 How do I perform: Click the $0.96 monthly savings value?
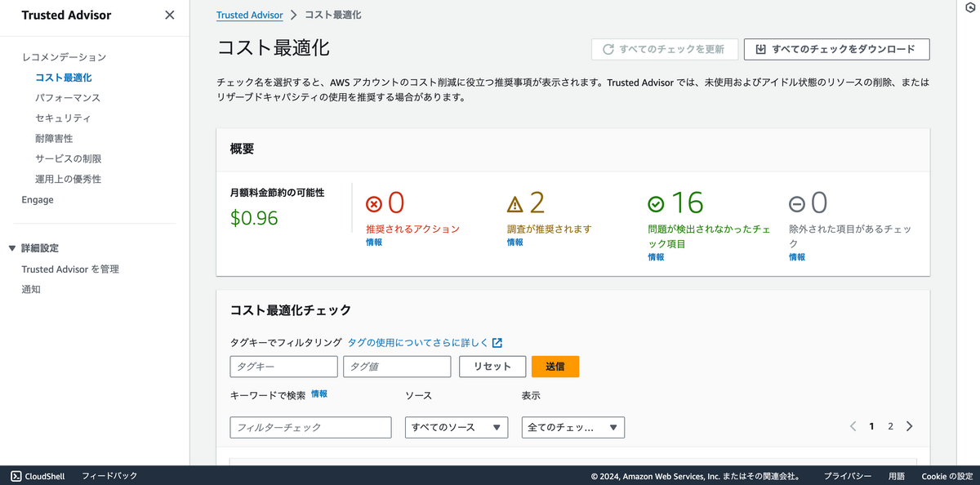(255, 218)
